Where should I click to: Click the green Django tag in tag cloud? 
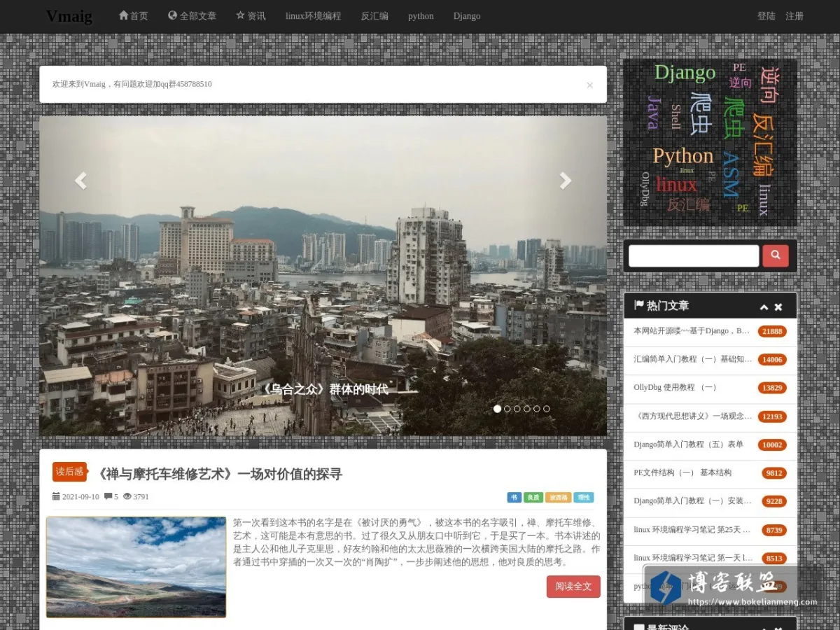[685, 72]
